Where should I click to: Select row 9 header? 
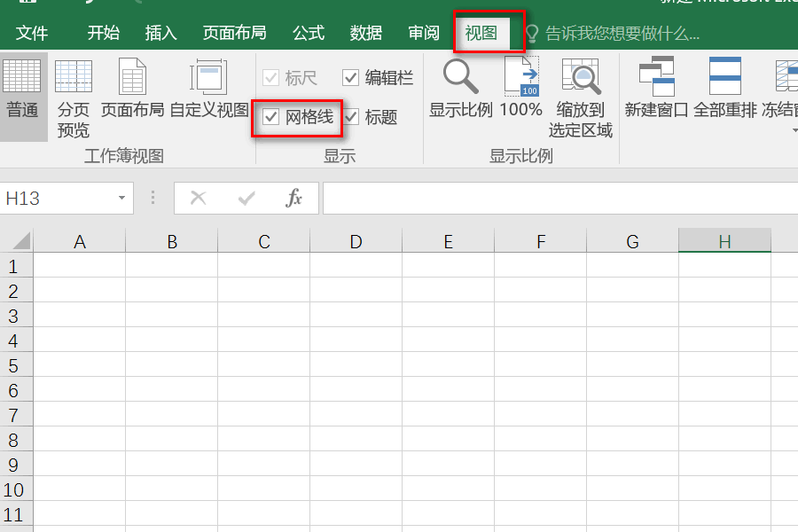pyautogui.click(x=16, y=465)
